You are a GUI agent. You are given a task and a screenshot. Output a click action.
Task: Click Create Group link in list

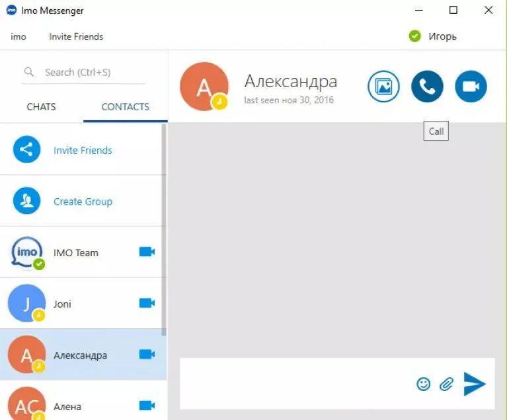(x=83, y=201)
